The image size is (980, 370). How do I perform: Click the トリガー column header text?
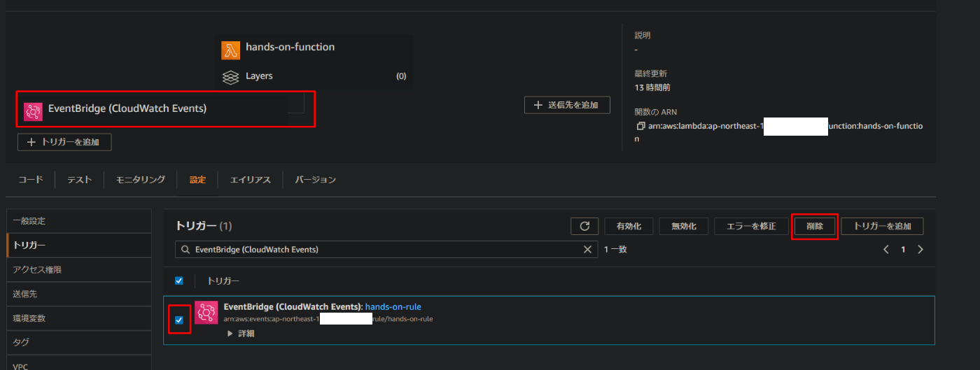pyautogui.click(x=223, y=280)
